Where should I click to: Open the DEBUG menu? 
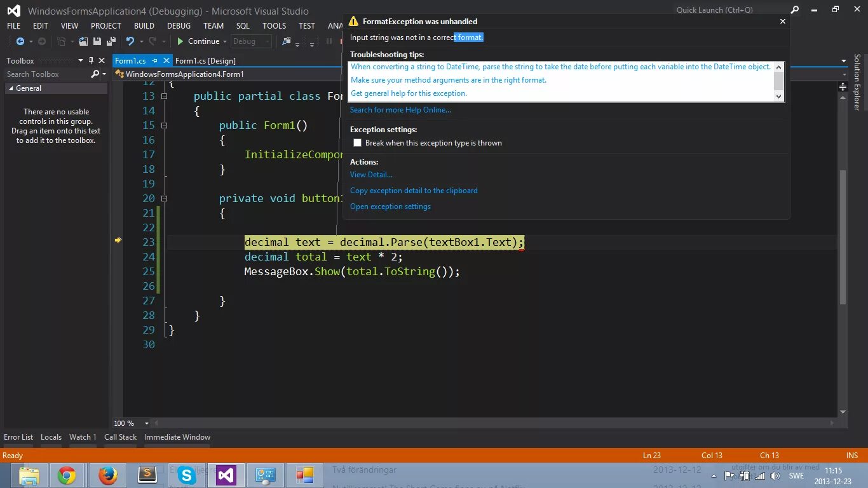point(179,25)
